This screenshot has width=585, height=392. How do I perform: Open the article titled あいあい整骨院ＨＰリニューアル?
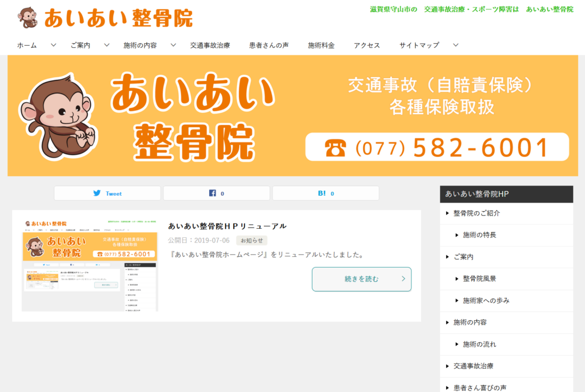[x=226, y=225]
